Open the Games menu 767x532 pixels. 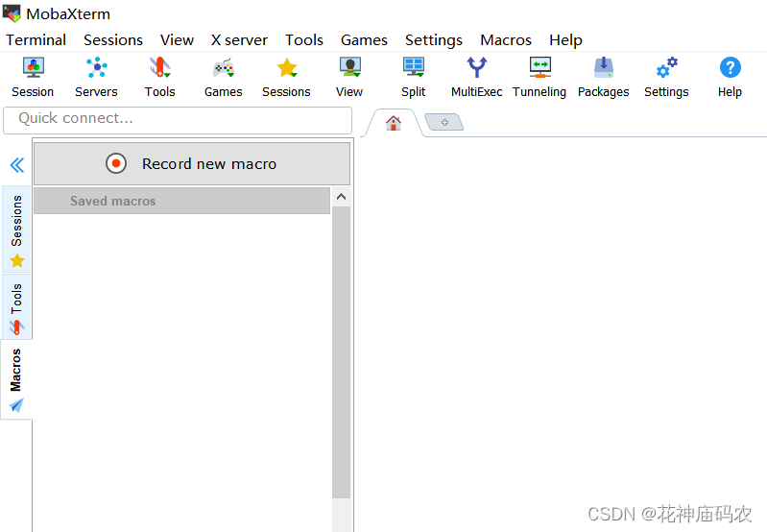365,39
